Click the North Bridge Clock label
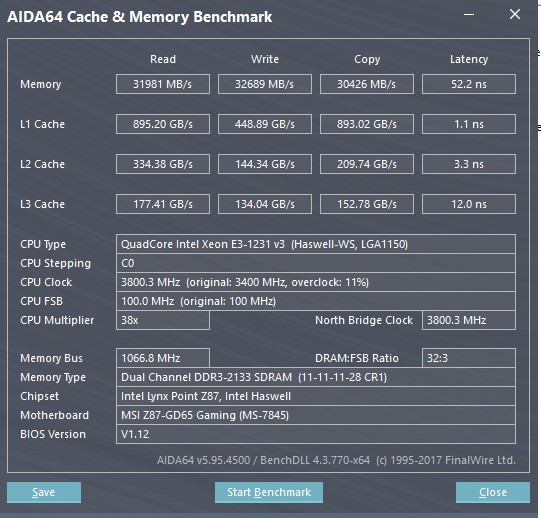The height and width of the screenshot is (518, 541). coord(364,320)
